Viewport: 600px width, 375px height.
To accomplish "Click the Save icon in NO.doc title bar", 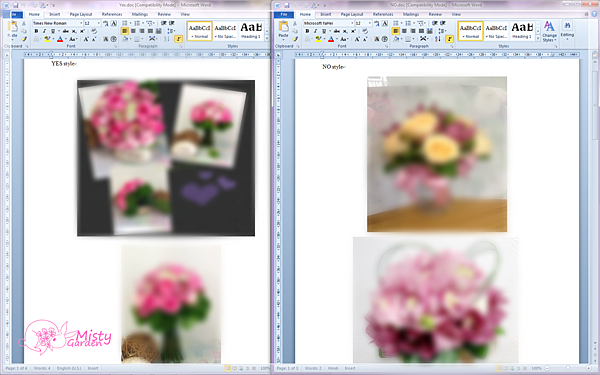I will 287,5.
